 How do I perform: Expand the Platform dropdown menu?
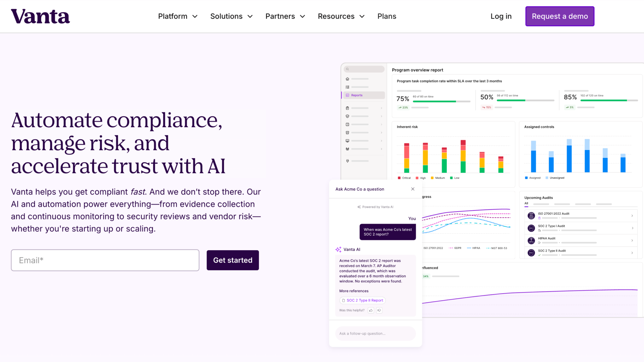[x=178, y=16]
